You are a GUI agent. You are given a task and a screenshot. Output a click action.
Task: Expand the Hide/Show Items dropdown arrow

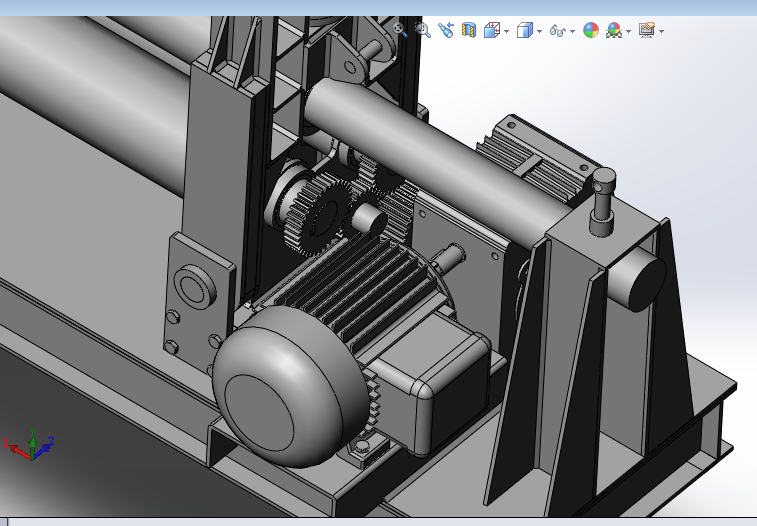pyautogui.click(x=573, y=31)
